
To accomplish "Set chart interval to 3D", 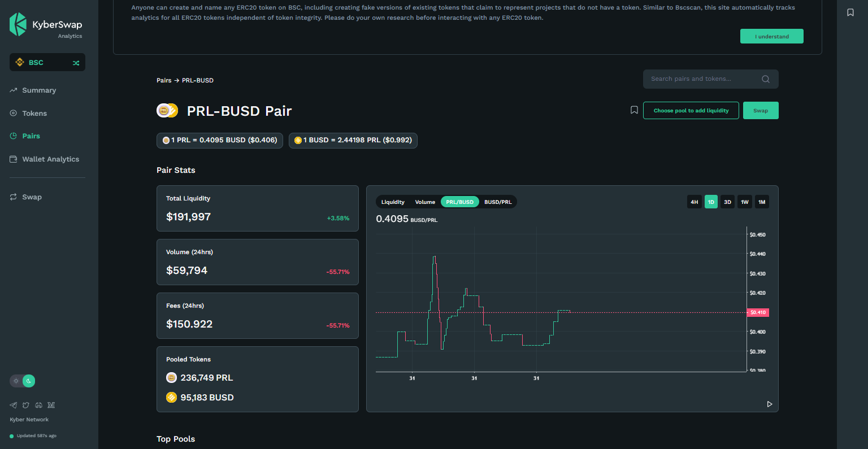I will [x=728, y=202].
